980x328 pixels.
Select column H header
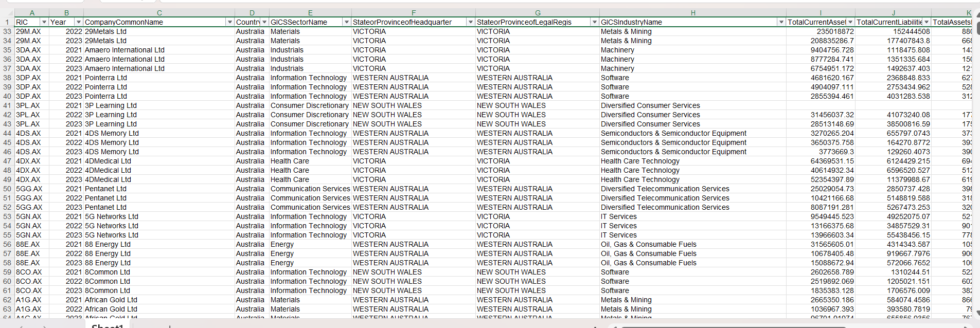(693, 13)
